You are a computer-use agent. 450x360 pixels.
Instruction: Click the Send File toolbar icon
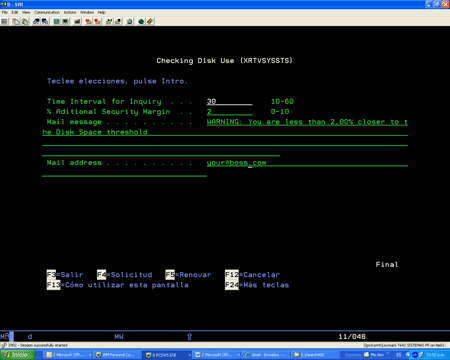(x=36, y=22)
